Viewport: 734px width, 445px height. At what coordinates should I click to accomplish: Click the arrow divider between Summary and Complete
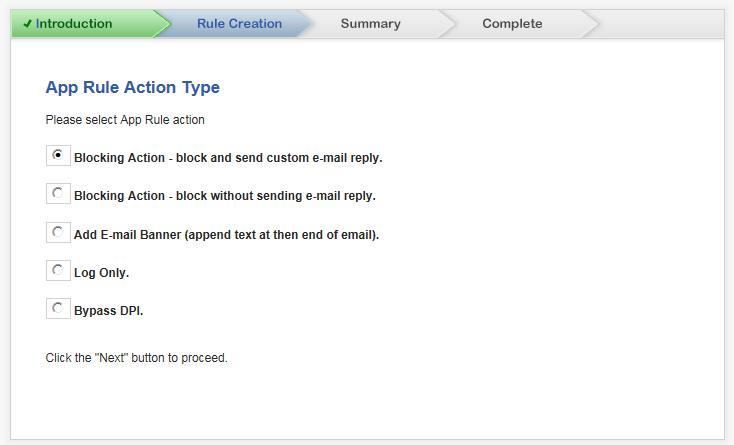pos(447,23)
